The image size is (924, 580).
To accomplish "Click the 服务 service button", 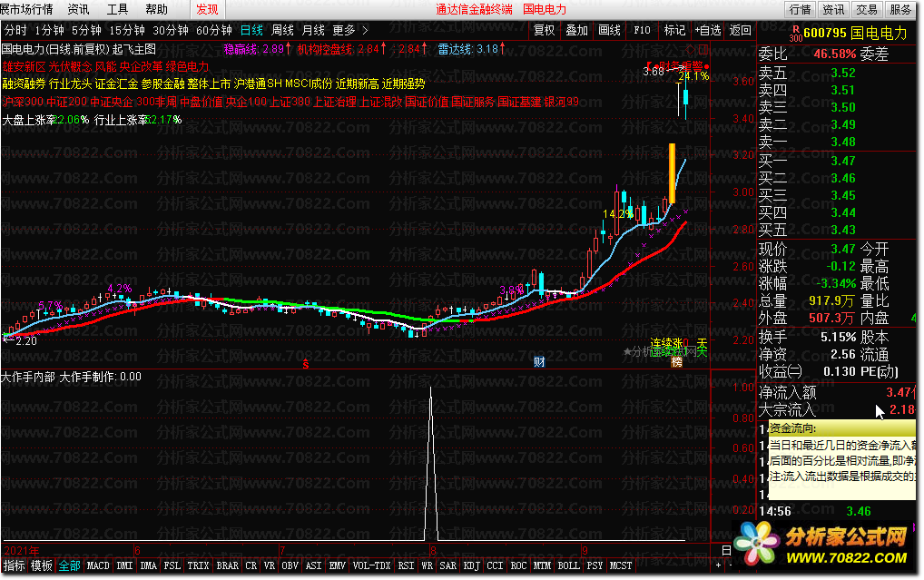I will pos(900,9).
